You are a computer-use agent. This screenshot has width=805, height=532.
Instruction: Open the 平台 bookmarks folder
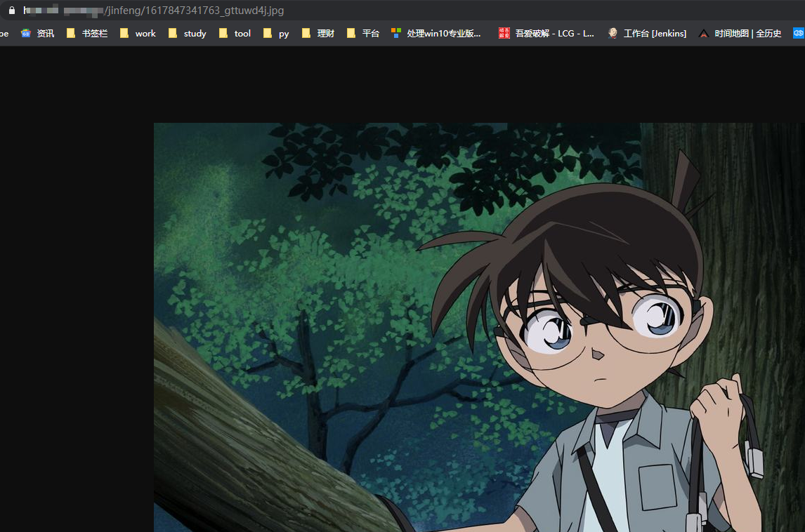(364, 33)
